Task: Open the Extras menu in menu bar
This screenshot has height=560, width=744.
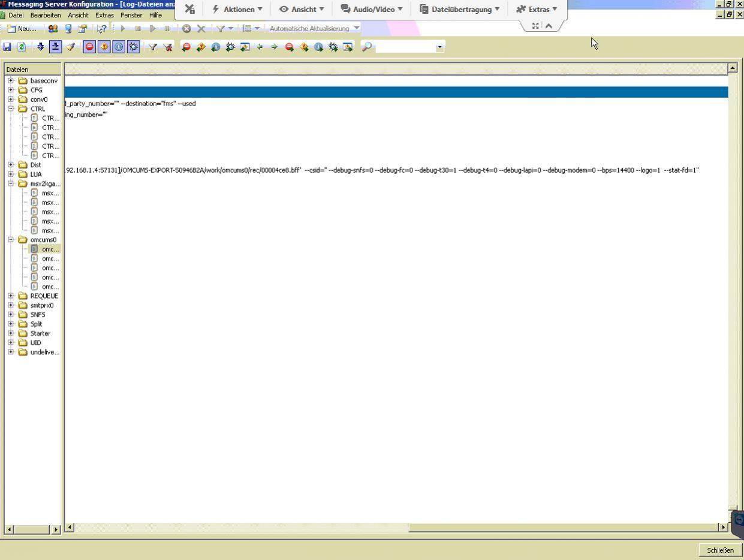Action: (105, 15)
